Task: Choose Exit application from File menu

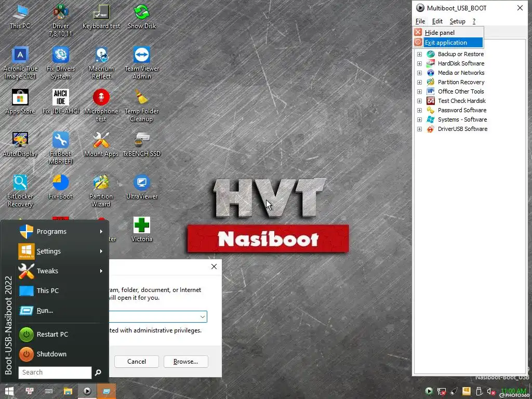Action: click(448, 43)
